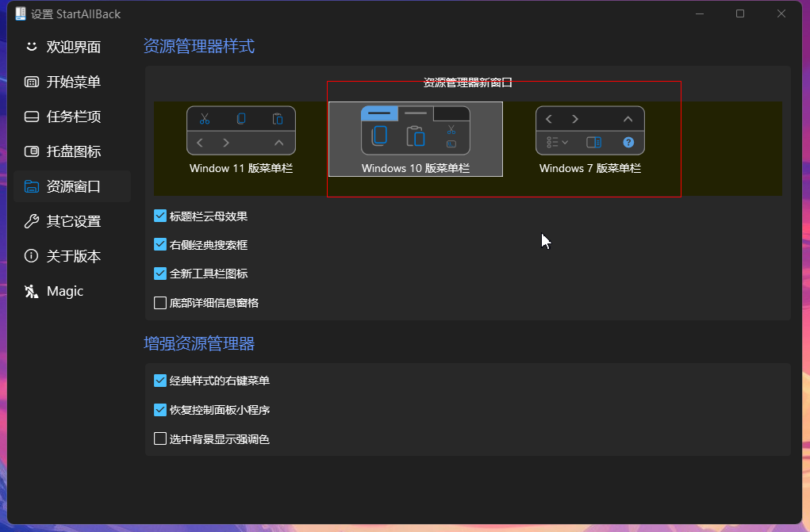Choose the Window 11 版菜单栏 style

241,140
